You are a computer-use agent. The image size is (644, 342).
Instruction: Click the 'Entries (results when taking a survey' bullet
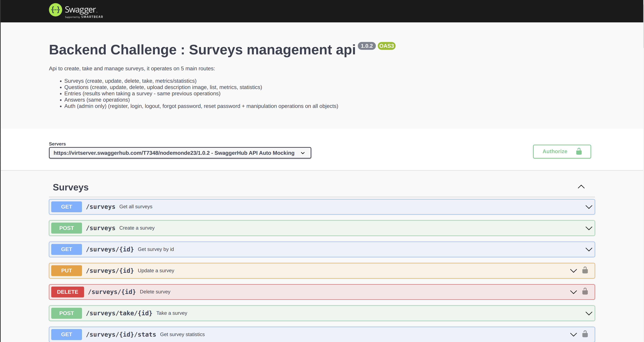tap(142, 94)
